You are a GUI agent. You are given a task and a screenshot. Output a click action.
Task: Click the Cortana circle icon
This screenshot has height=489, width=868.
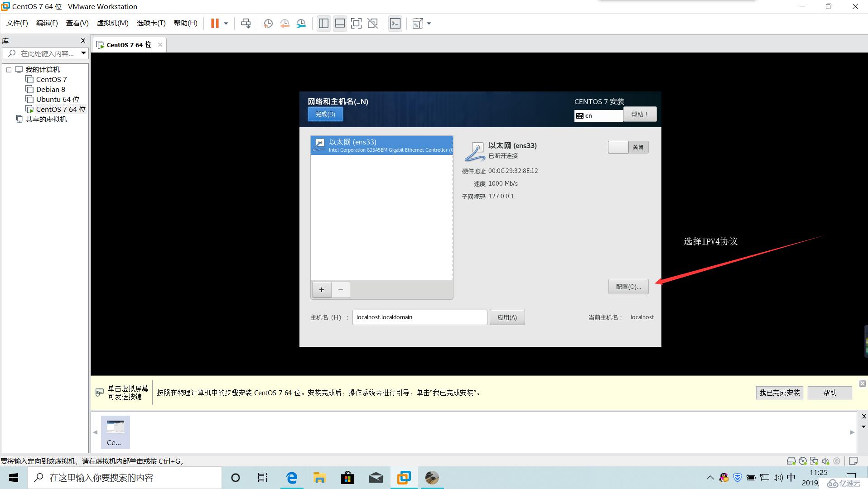tap(235, 478)
